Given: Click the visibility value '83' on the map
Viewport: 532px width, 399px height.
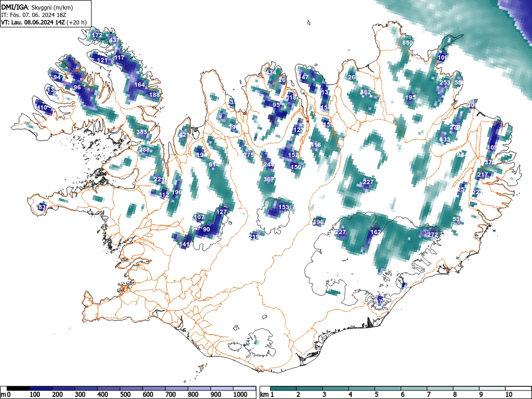Looking at the screenshot, I should pos(42,207).
